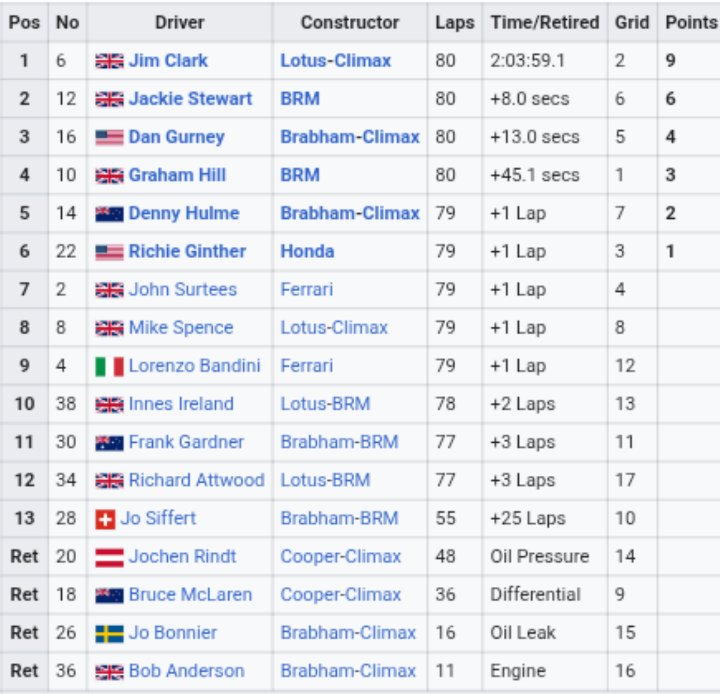Open the Innes Ireland driver link
The image size is (720, 694).
pyautogui.click(x=181, y=404)
